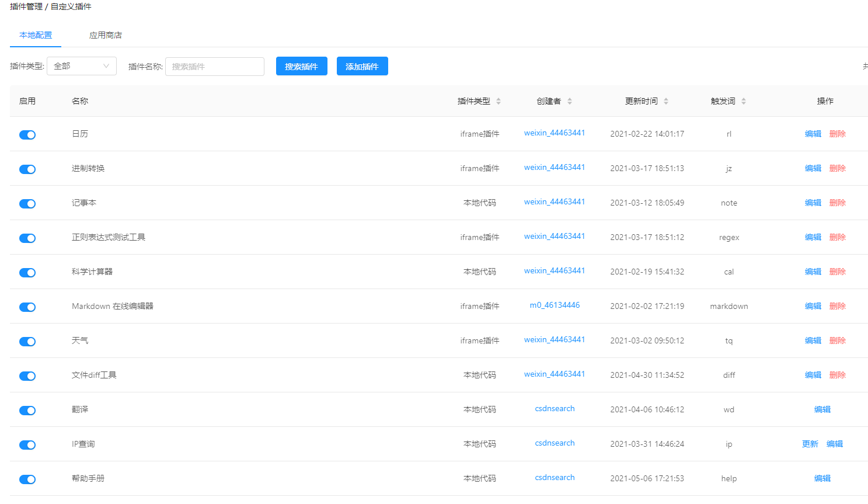This screenshot has height=504, width=868.
Task: Turn off the 翻译 plugin
Action: [27, 411]
